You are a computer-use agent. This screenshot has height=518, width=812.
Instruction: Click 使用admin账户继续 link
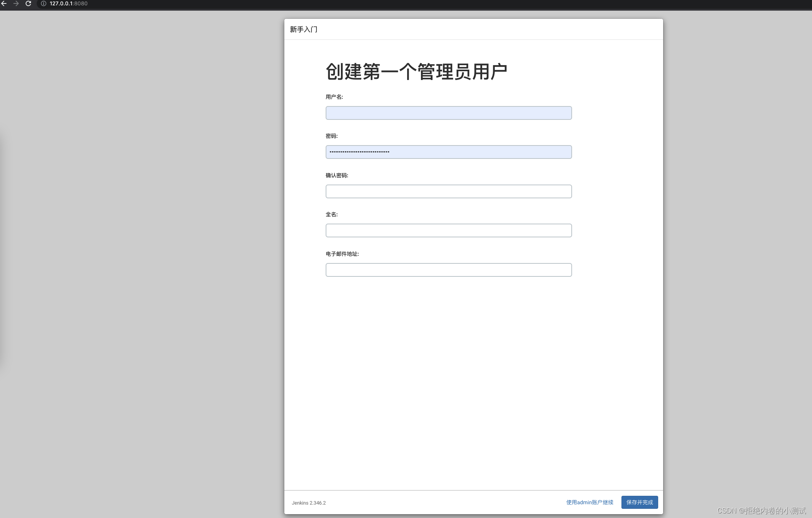[x=590, y=502]
